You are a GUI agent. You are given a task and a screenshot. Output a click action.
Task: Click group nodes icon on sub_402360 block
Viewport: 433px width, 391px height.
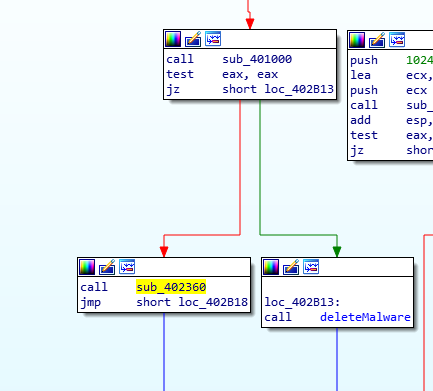point(127,267)
